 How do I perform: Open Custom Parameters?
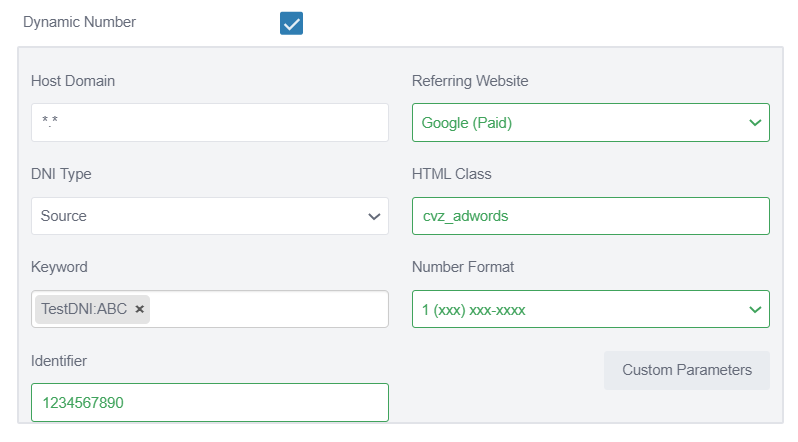686,370
